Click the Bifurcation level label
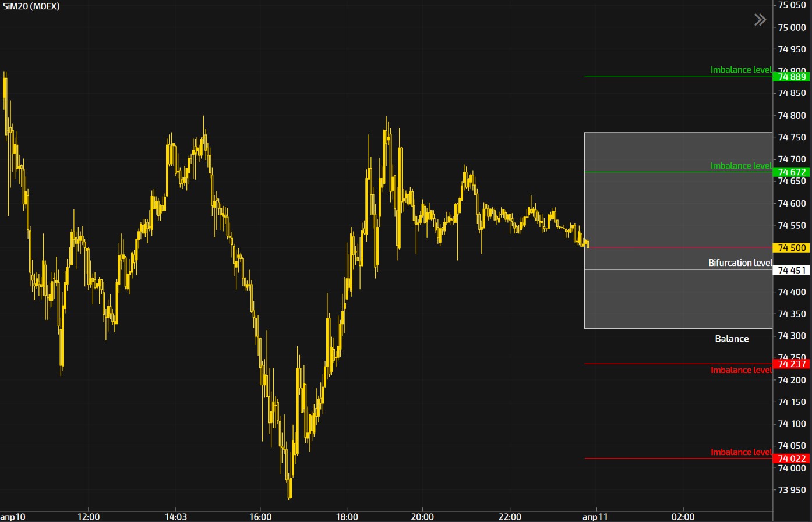Image resolution: width=812 pixels, height=522 pixels. 740,263
